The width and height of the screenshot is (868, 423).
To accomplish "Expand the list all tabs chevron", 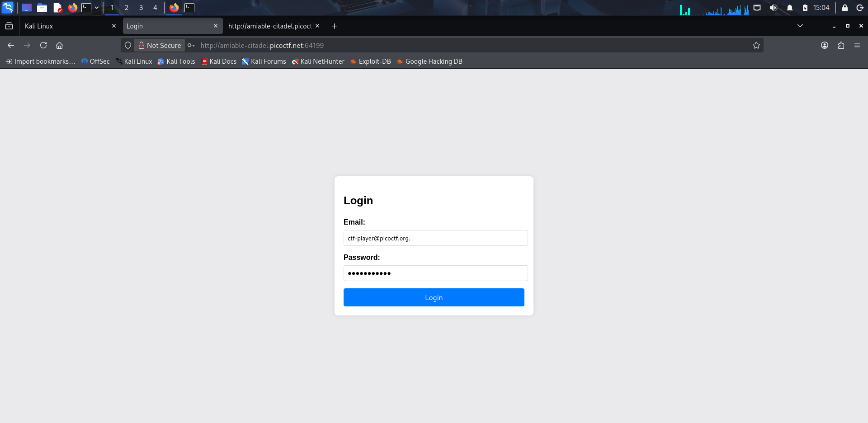I will point(800,26).
